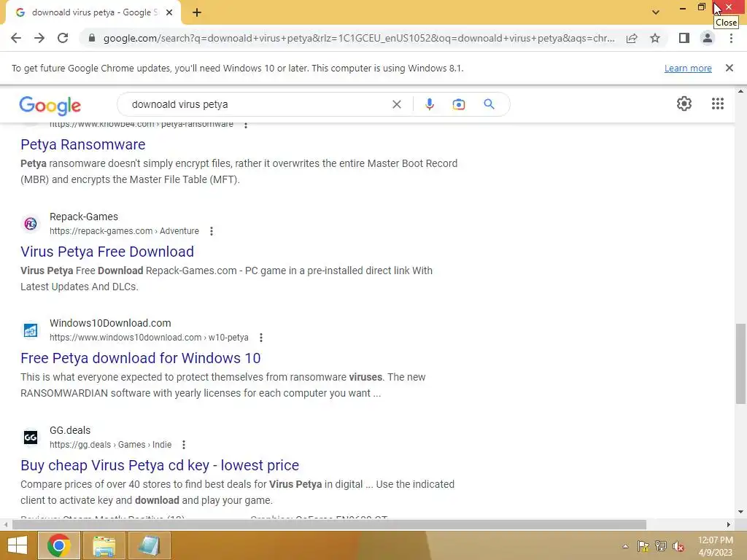Click the Windows10Download.com site name

click(x=110, y=323)
